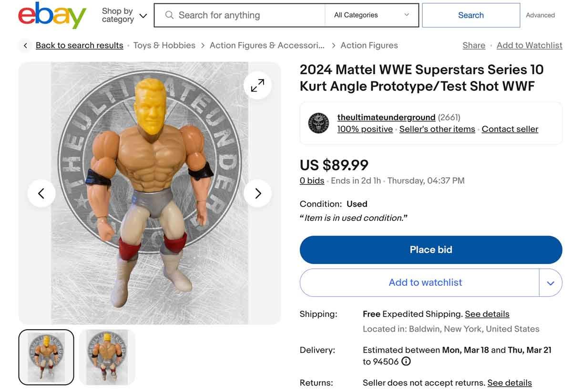Image resolution: width=572 pixels, height=392 pixels.
Task: Expand the Add to watchlist options chevron
Action: pyautogui.click(x=551, y=282)
